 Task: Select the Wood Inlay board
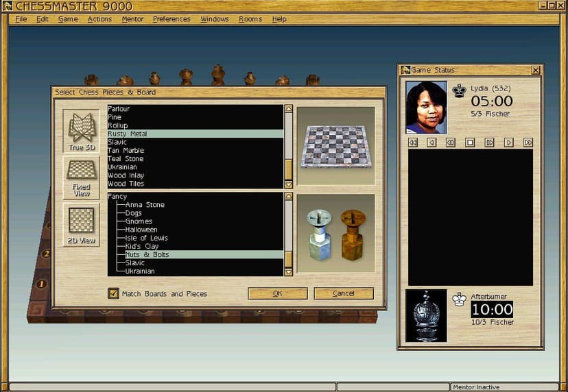click(196, 175)
